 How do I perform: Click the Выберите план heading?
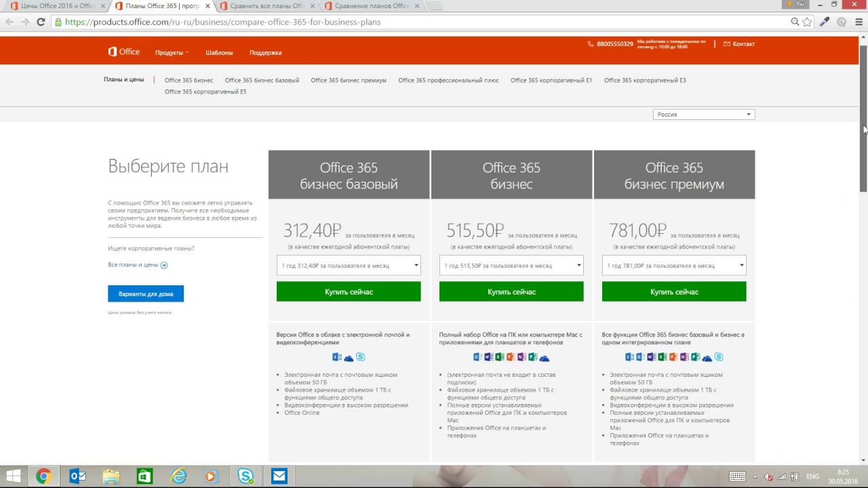168,167
